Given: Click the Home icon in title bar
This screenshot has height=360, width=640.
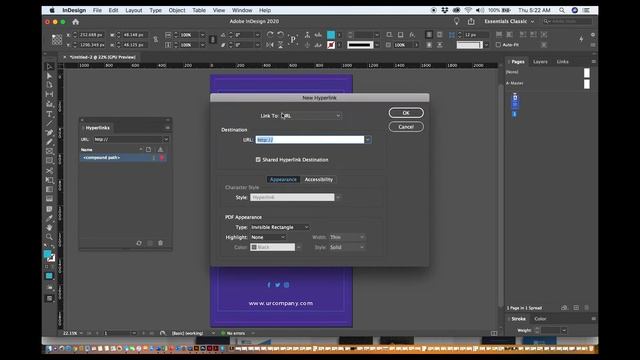Looking at the screenshot, I should [x=76, y=22].
